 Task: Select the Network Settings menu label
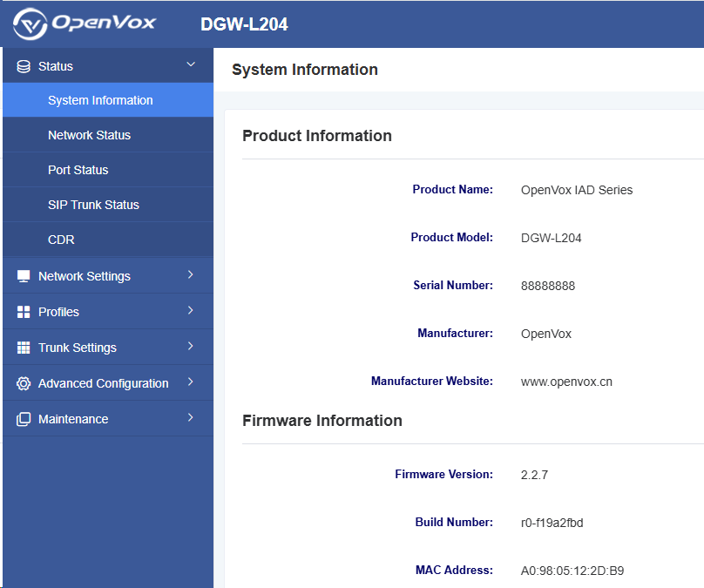(85, 276)
